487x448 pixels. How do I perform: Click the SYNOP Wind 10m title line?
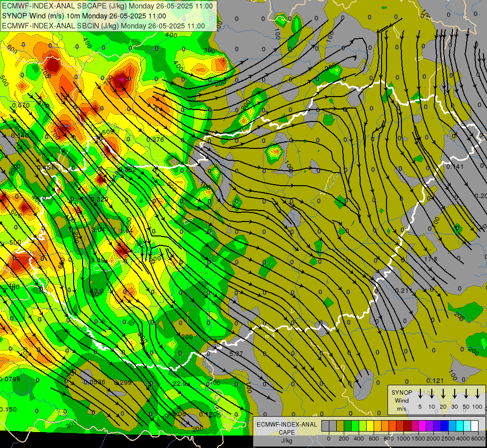coord(84,16)
